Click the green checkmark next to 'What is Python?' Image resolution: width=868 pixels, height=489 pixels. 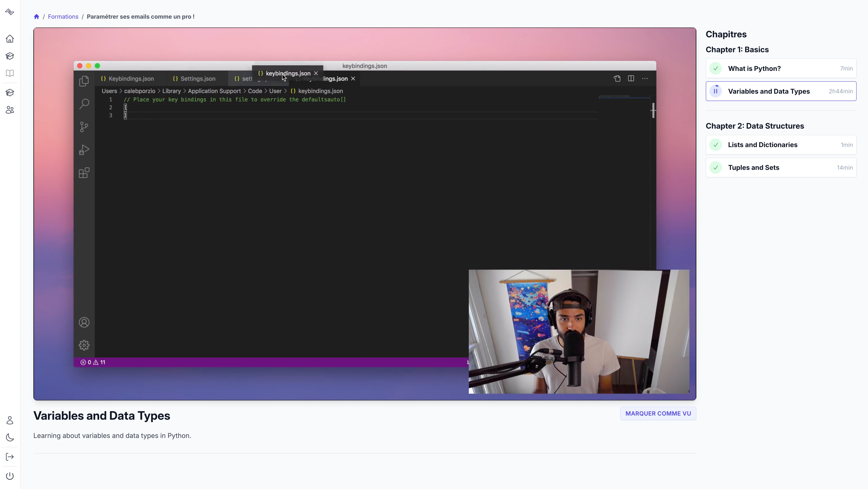coord(715,68)
